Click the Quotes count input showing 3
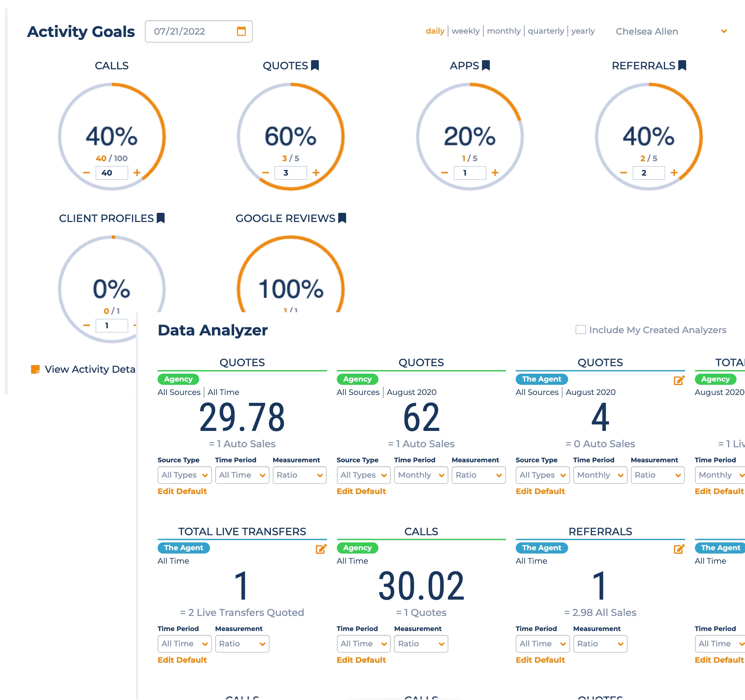 [291, 173]
